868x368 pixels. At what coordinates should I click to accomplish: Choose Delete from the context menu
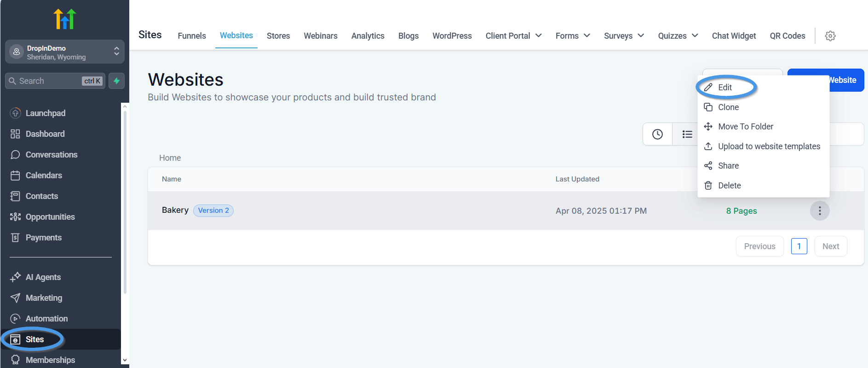[763, 186]
